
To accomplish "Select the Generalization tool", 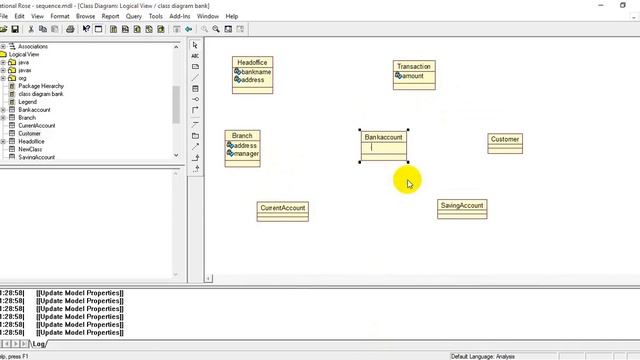I will click(x=195, y=158).
